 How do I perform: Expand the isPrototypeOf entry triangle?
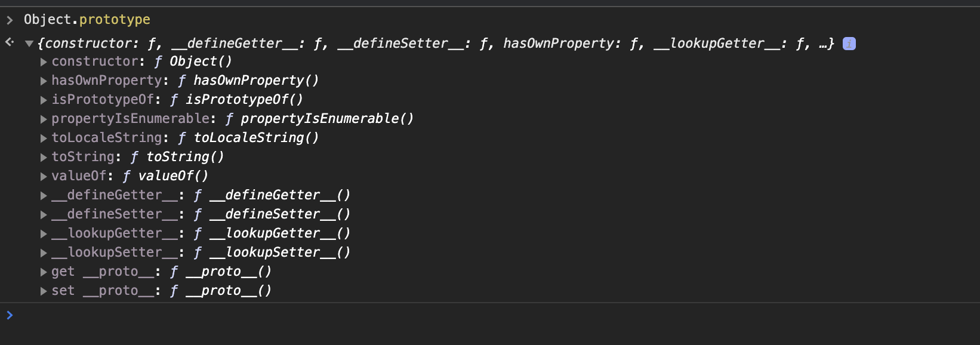click(44, 100)
